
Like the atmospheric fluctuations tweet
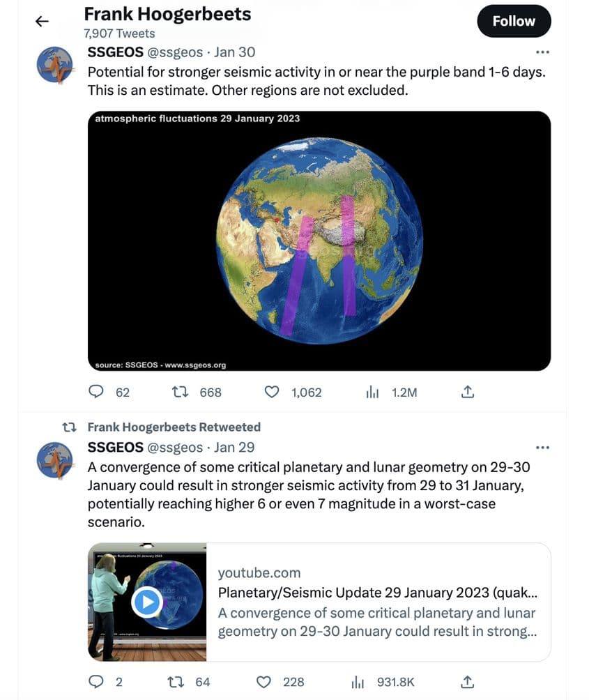click(272, 392)
